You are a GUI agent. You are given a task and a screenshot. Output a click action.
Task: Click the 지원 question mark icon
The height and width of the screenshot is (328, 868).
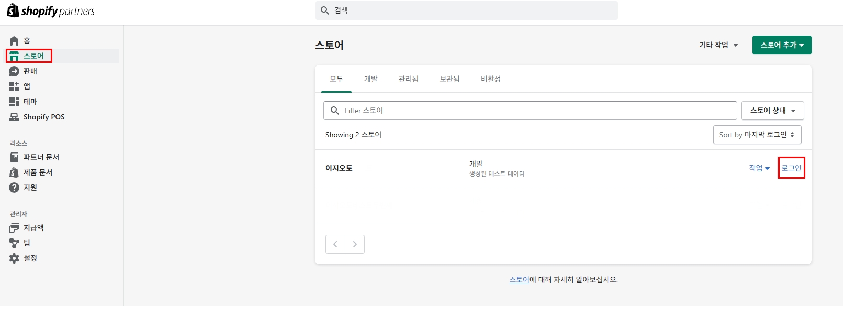14,188
